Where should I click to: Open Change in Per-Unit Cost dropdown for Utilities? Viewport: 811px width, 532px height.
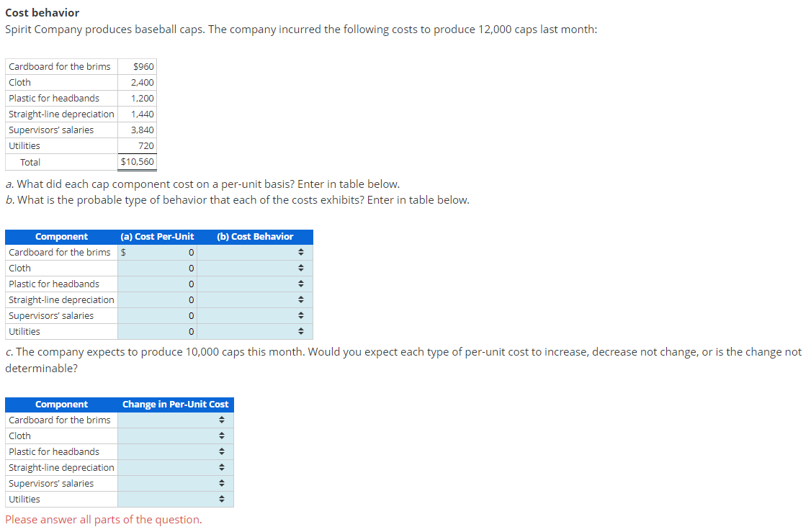click(175, 500)
